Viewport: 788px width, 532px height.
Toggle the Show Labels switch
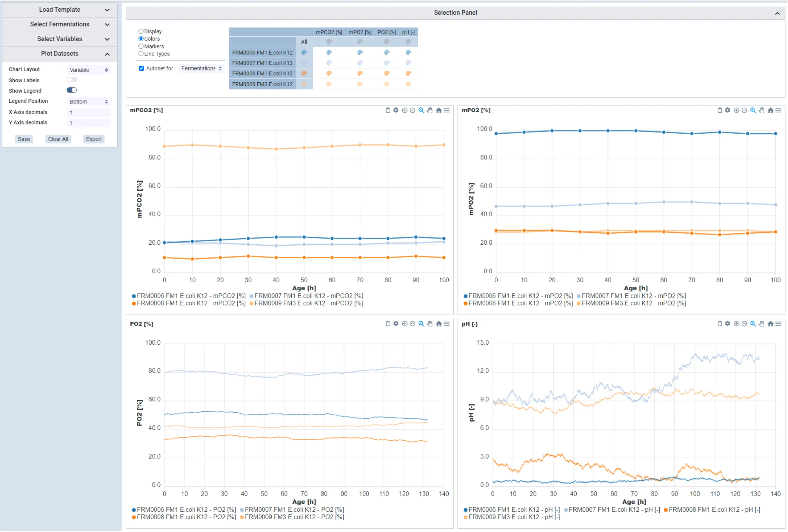[72, 80]
